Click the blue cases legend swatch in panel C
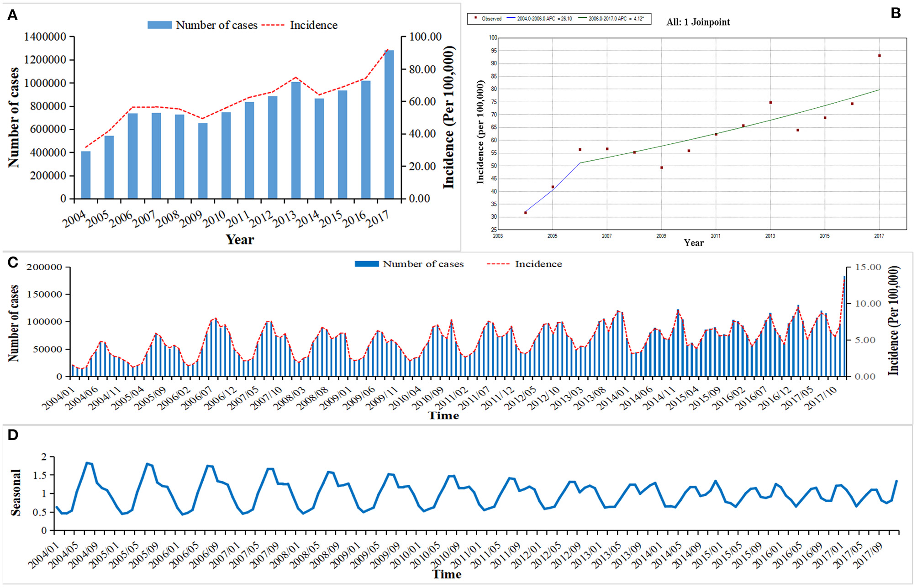 (x=366, y=264)
